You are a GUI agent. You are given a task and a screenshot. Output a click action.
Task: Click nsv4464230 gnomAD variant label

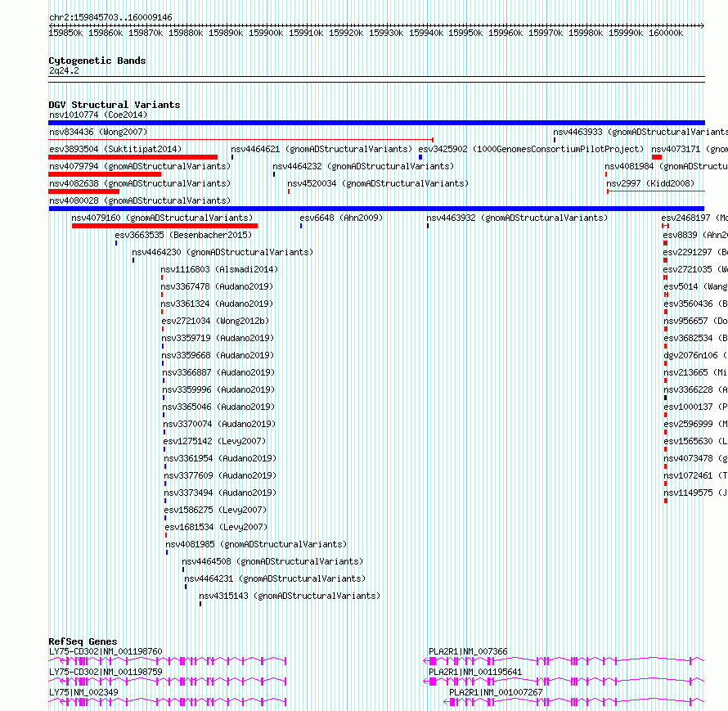(x=222, y=252)
